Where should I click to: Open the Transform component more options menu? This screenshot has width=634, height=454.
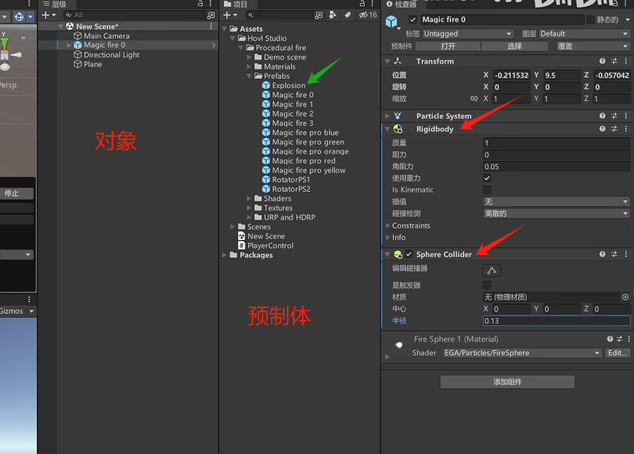626,61
